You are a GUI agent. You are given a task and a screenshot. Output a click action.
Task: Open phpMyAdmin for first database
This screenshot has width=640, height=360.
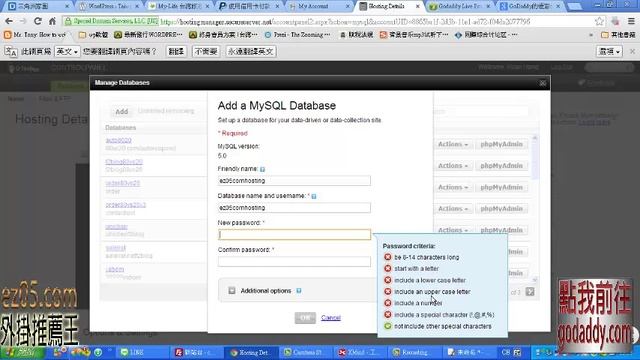tap(501, 144)
